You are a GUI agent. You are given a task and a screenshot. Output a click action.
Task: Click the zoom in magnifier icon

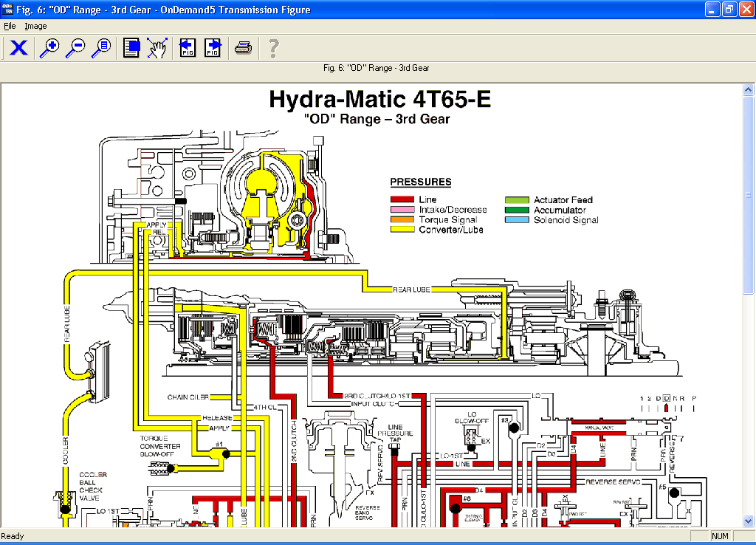coord(49,48)
